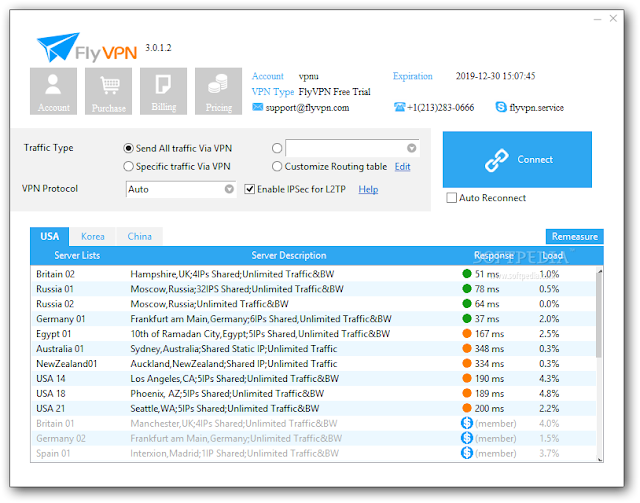The width and height of the screenshot is (640, 503).
Task: Click the orange status dot for USA 21
Action: [467, 408]
